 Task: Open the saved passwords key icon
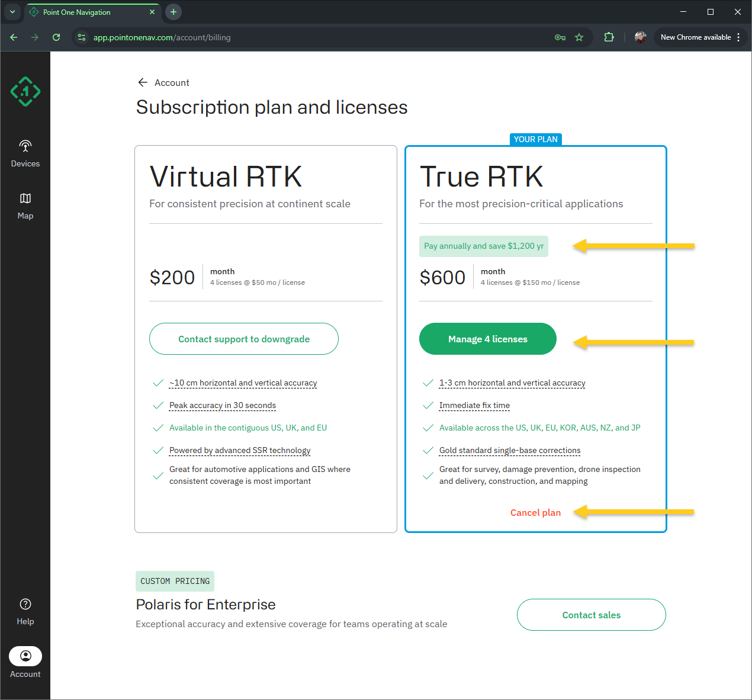(560, 37)
